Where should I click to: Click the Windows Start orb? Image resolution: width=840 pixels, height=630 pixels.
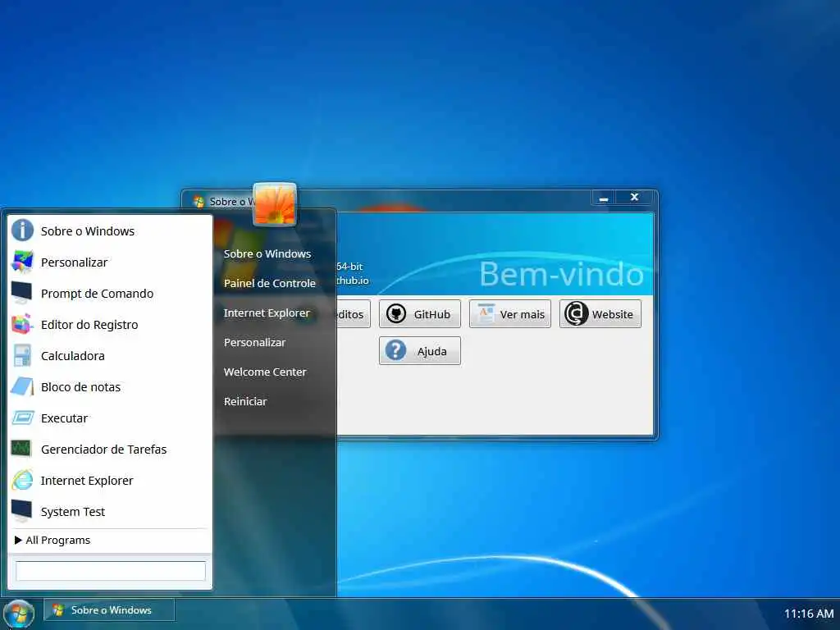pos(19,614)
